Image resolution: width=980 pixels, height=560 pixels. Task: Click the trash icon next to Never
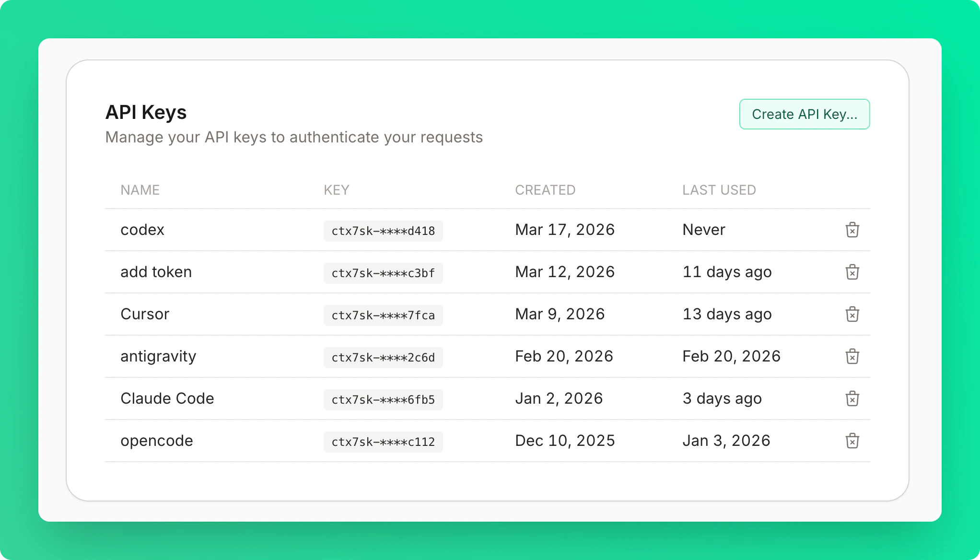point(852,230)
